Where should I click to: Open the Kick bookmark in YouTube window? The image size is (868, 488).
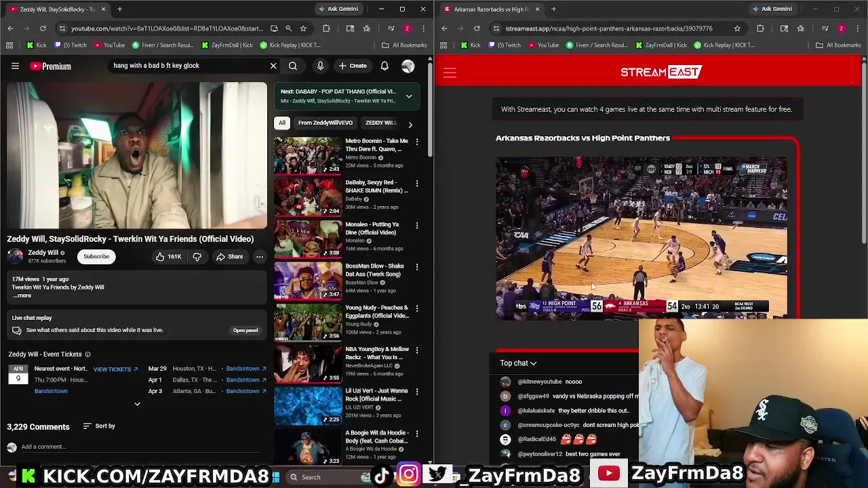tap(37, 45)
